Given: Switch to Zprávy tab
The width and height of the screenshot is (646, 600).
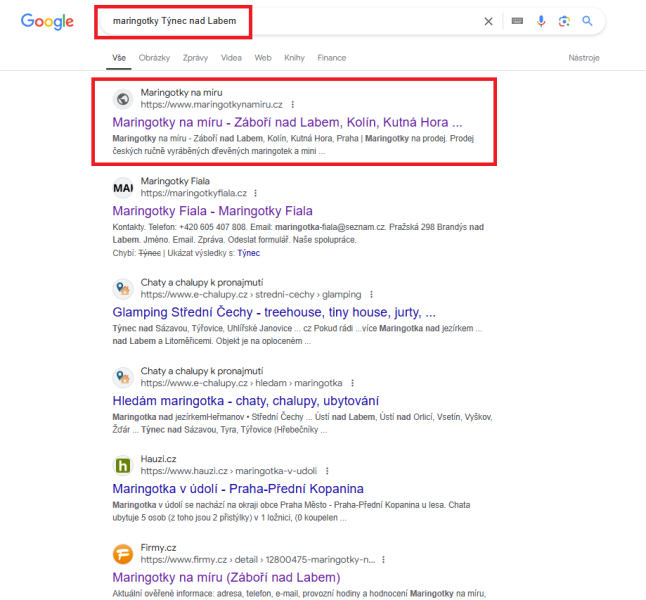Looking at the screenshot, I should [195, 58].
